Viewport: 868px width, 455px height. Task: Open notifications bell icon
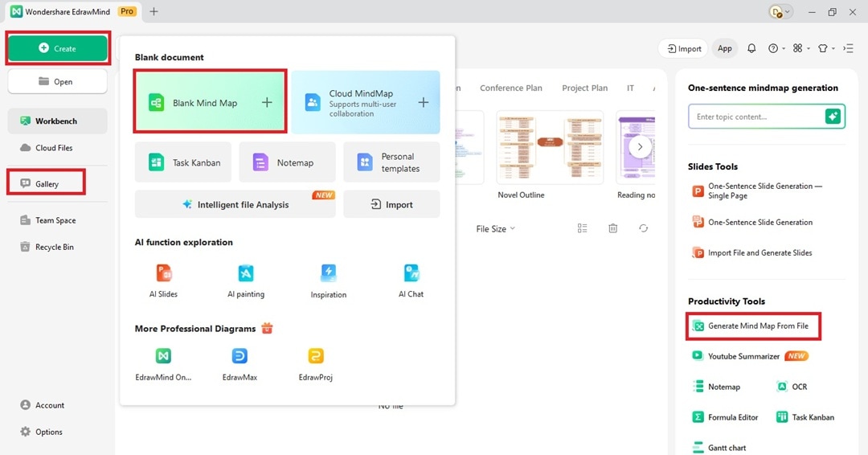pos(751,49)
